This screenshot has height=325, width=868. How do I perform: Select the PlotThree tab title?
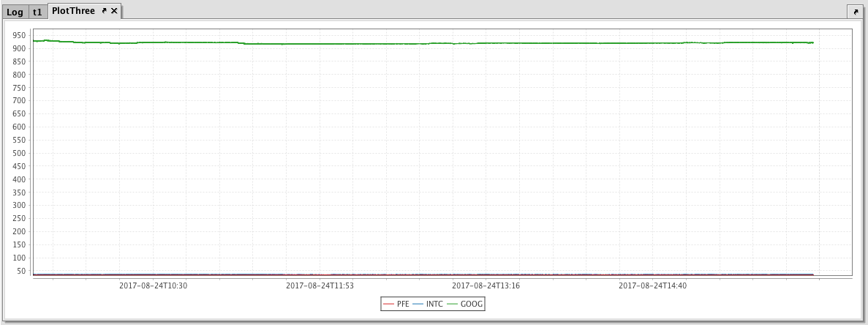pos(73,11)
